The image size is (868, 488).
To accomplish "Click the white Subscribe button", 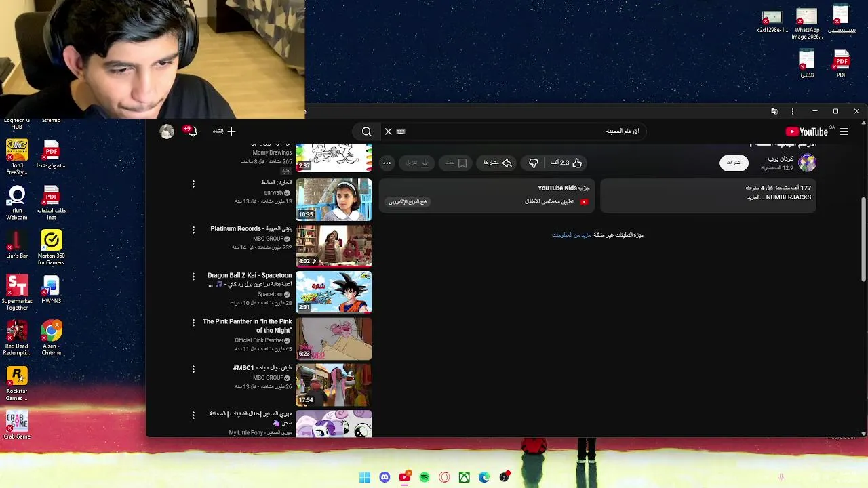I will coord(734,163).
